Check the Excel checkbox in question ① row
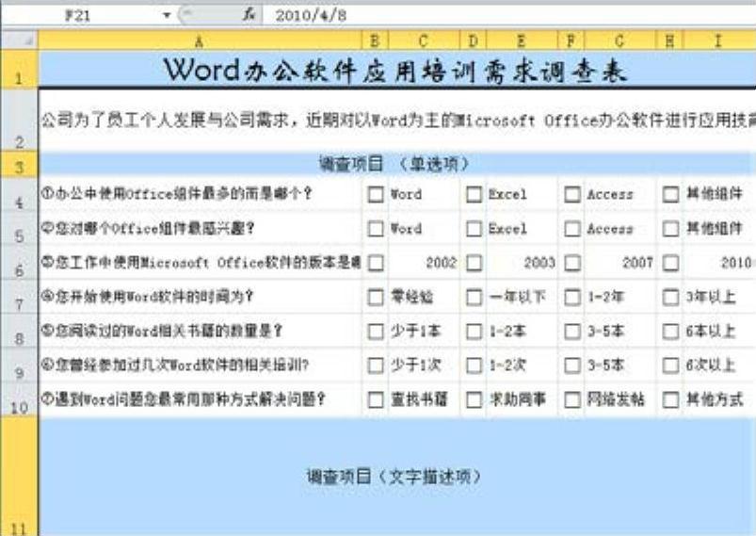756x536 pixels. tap(474, 194)
